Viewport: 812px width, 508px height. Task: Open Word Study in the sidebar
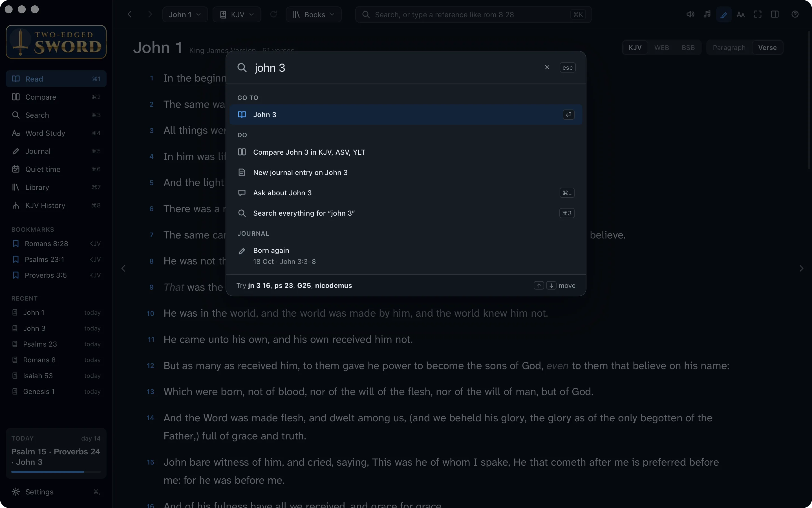(56, 133)
